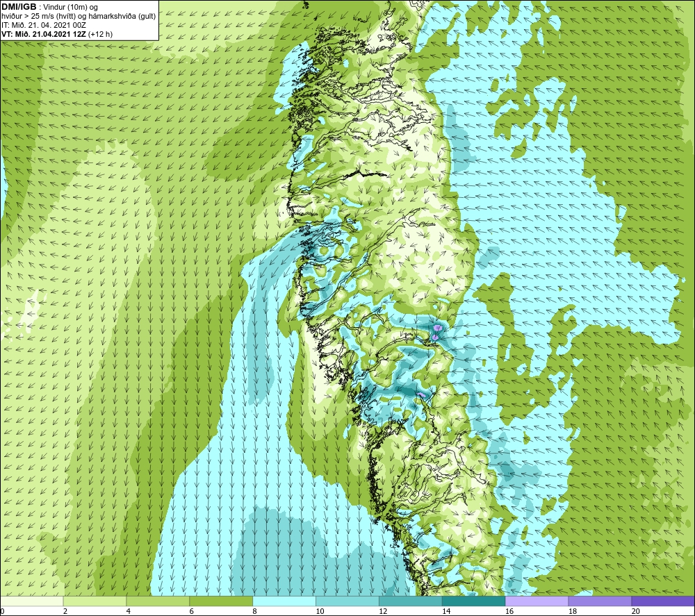This screenshot has height=616, width=695.
Task: Click the 12–14 m/s teal legend swatch
Action: click(x=411, y=601)
